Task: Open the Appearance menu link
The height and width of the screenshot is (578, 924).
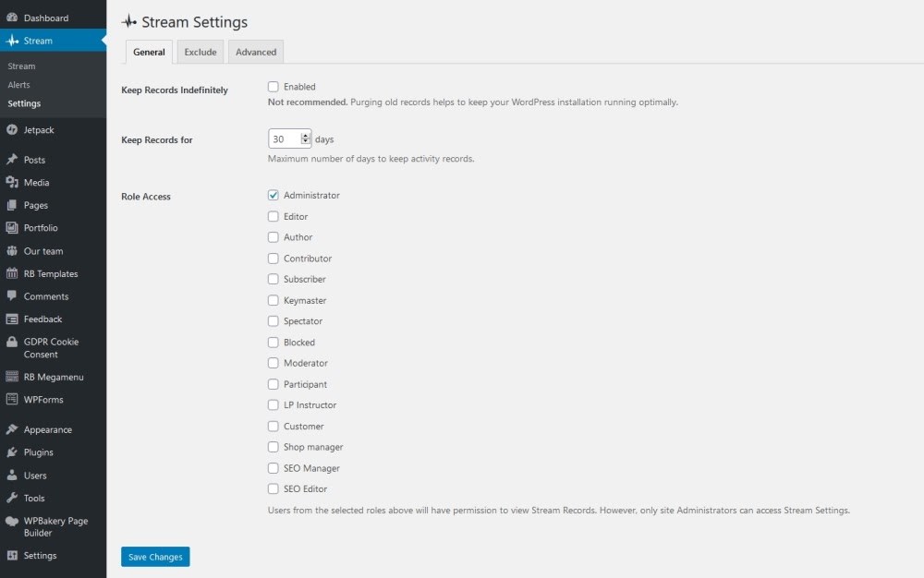Action: pyautogui.click(x=48, y=429)
